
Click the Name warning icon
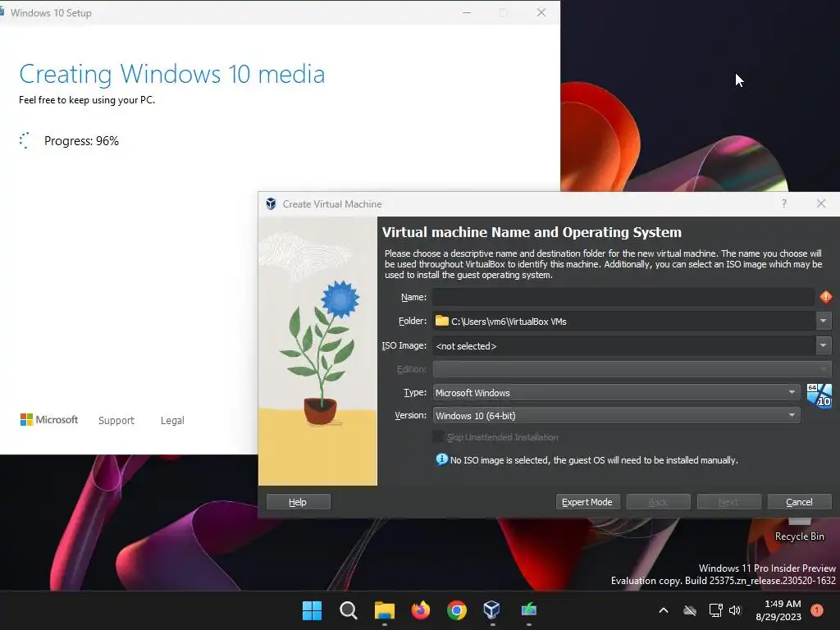(x=825, y=297)
